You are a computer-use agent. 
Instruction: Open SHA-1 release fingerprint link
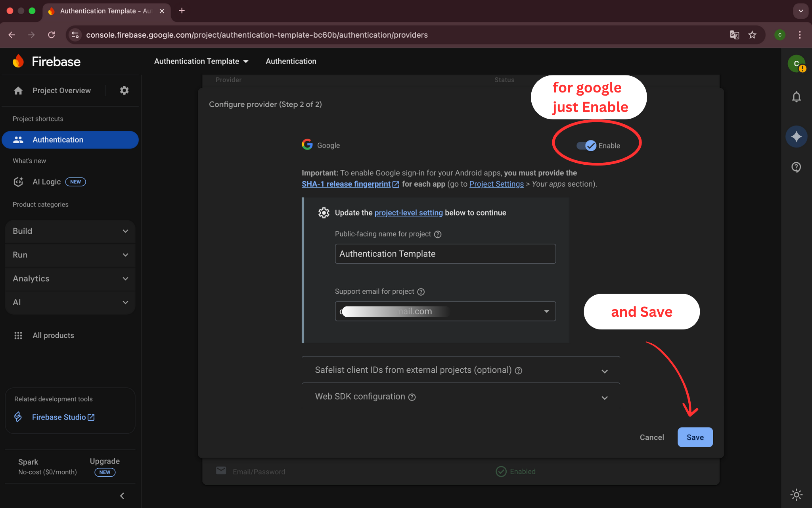click(x=346, y=184)
